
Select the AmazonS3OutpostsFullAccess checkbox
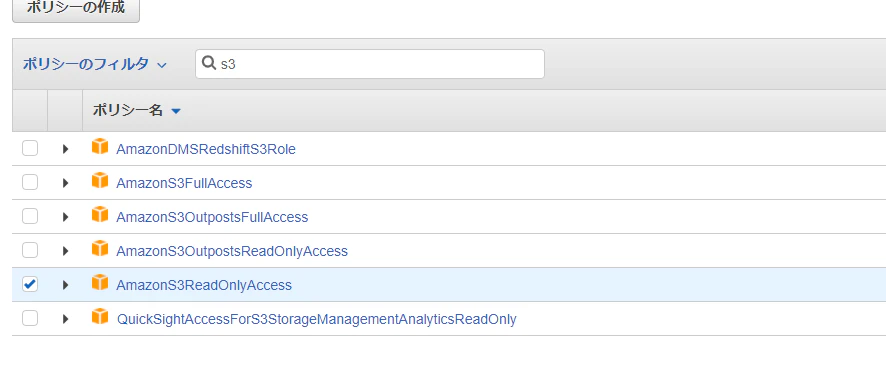30,217
